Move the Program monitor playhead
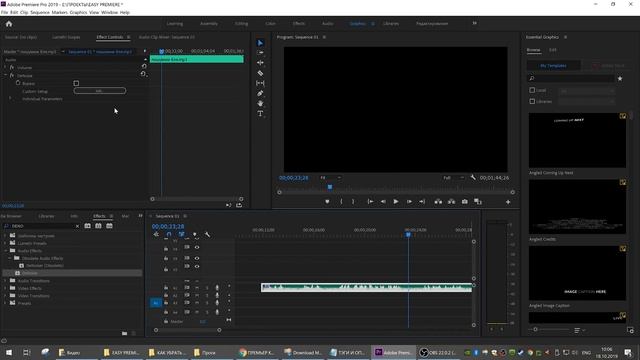Image resolution: width=640 pixels, height=360 pixels. click(x=330, y=187)
